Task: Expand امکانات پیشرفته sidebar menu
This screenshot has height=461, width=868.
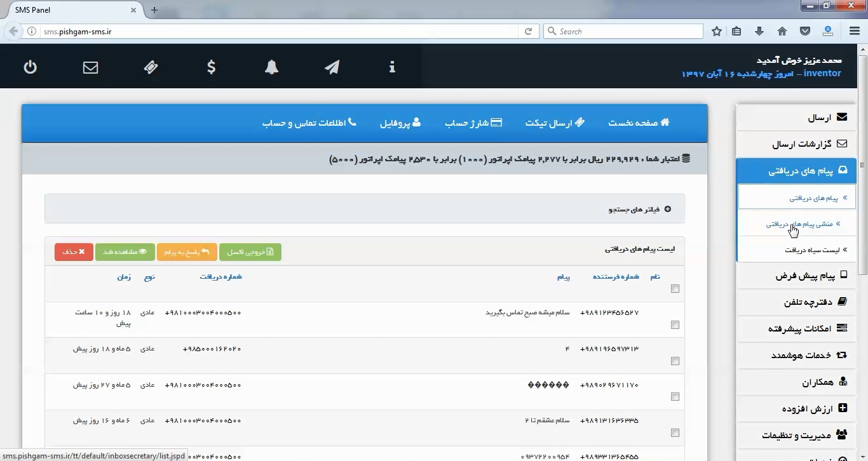Action: coord(796,328)
